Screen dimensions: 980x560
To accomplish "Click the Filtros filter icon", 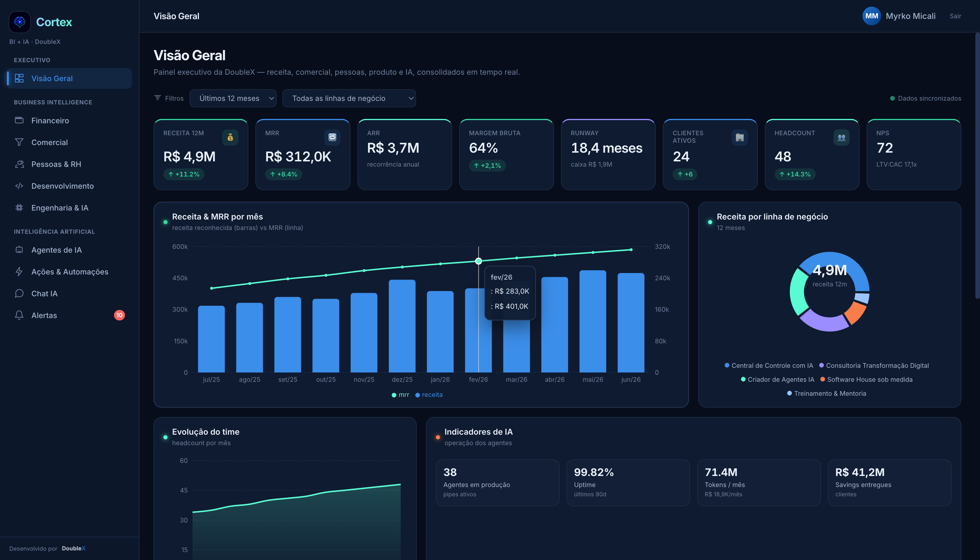I will 157,98.
